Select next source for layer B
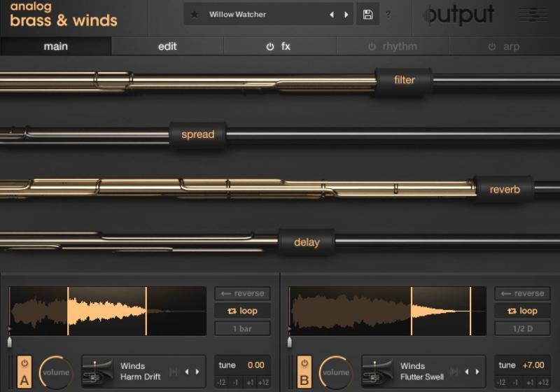Image resolution: width=560 pixels, height=392 pixels. (477, 372)
